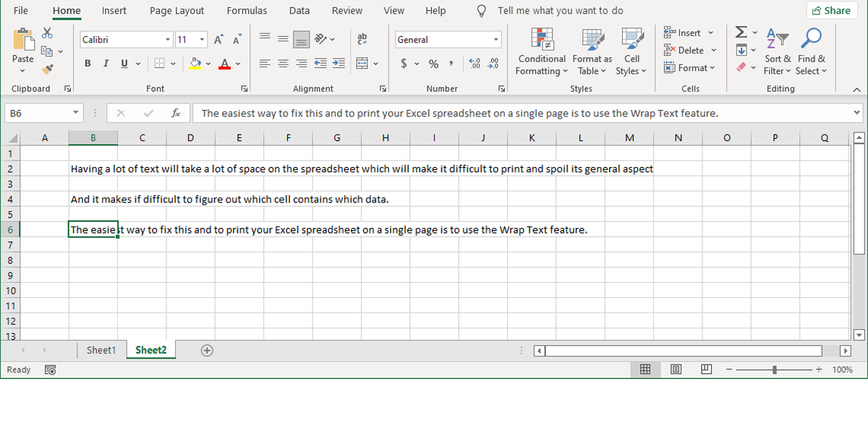868x434 pixels.
Task: Click the AutoSum sigma icon
Action: [741, 33]
